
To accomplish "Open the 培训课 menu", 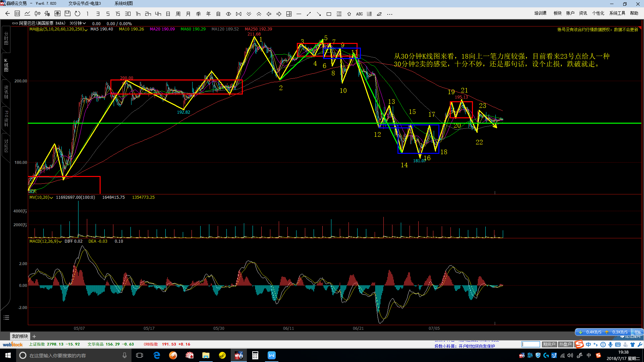I will (x=540, y=13).
